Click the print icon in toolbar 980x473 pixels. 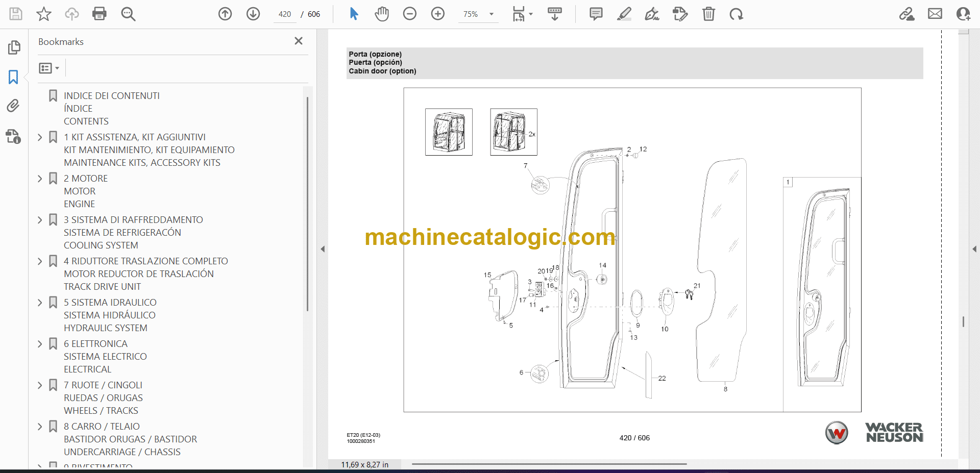pos(100,14)
